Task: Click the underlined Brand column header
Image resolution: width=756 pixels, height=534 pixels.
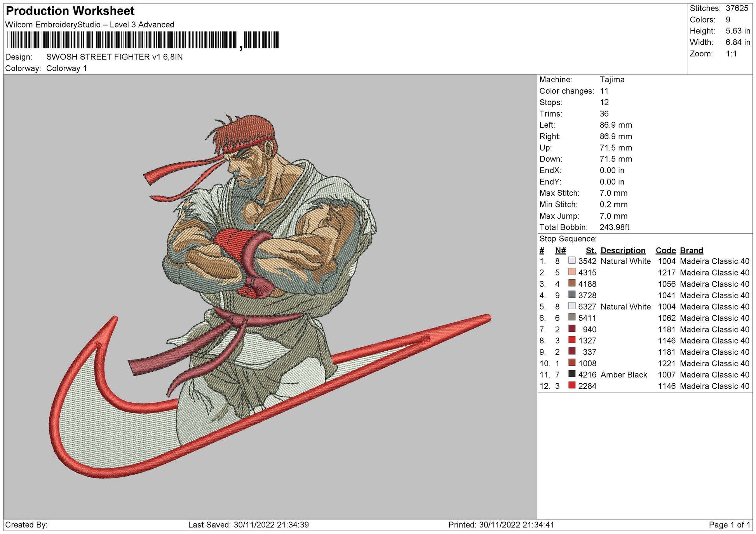Action: [691, 250]
